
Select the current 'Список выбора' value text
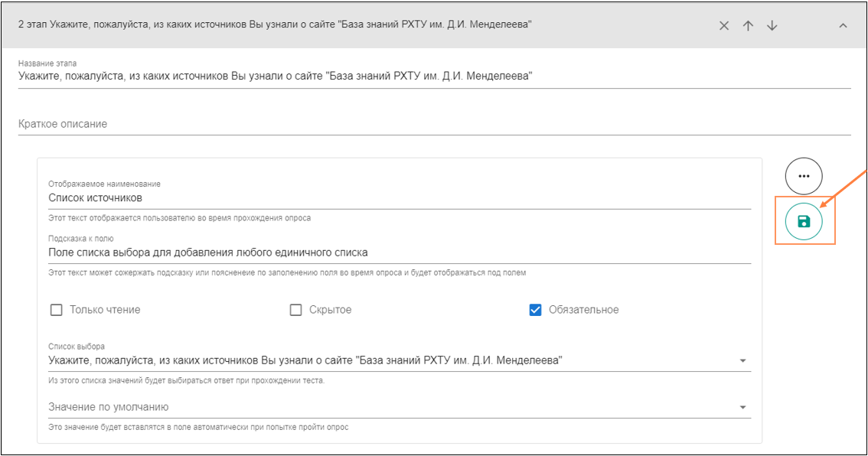(305, 360)
